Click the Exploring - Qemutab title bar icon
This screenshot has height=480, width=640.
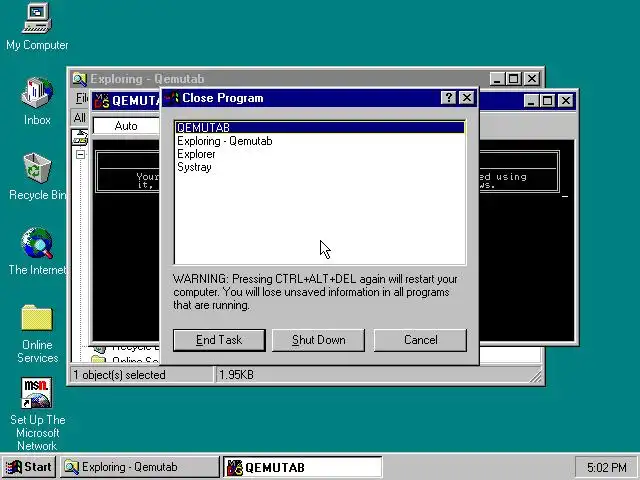tap(80, 79)
